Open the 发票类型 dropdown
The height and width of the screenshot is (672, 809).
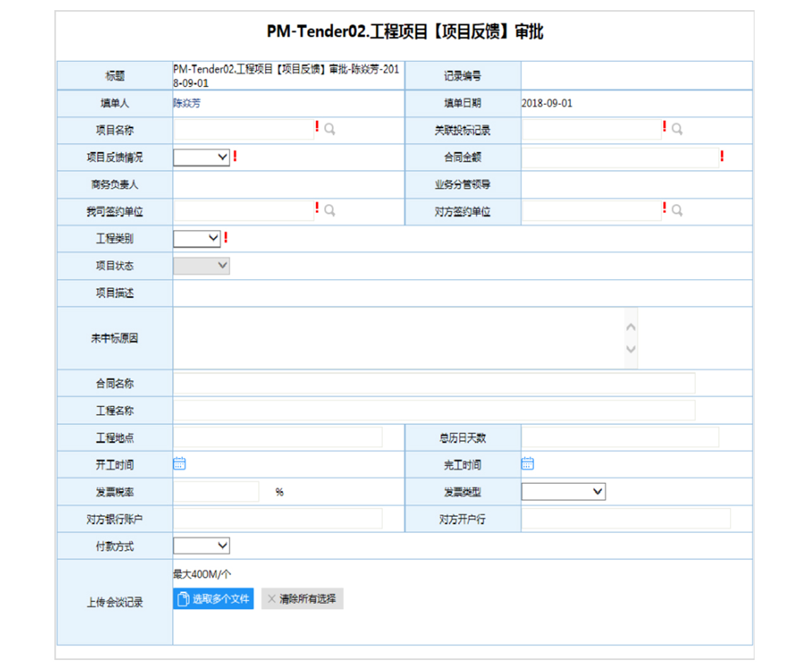click(x=563, y=492)
